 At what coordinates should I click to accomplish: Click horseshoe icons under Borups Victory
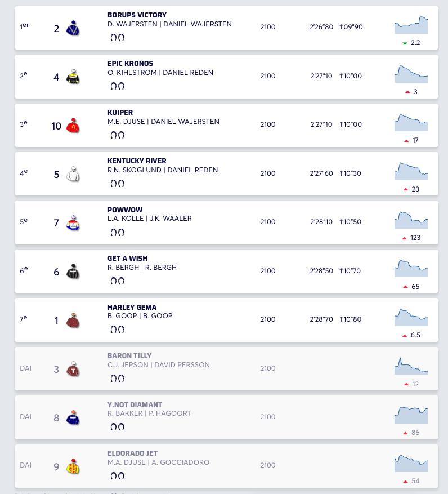[118, 38]
